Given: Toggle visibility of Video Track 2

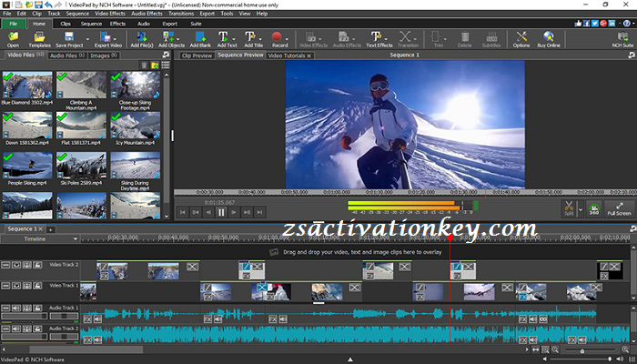Looking at the screenshot, I should point(16,265).
